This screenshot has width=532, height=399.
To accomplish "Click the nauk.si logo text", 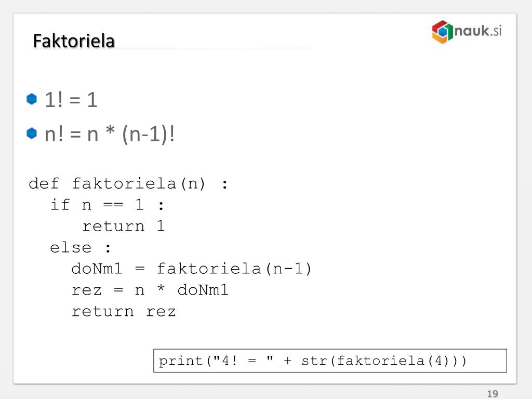I will [x=478, y=31].
